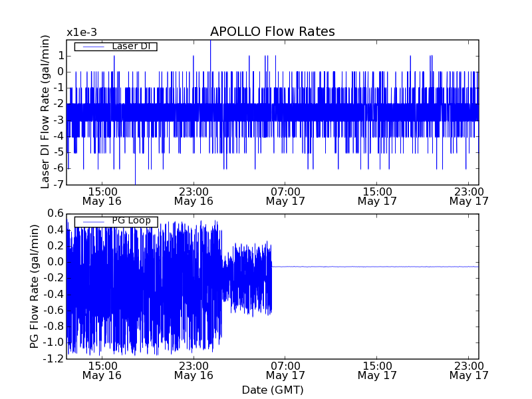This screenshot has height=399, width=532.
Task: Click the APOLLO Flow Rates chart title
Action: [272, 32]
